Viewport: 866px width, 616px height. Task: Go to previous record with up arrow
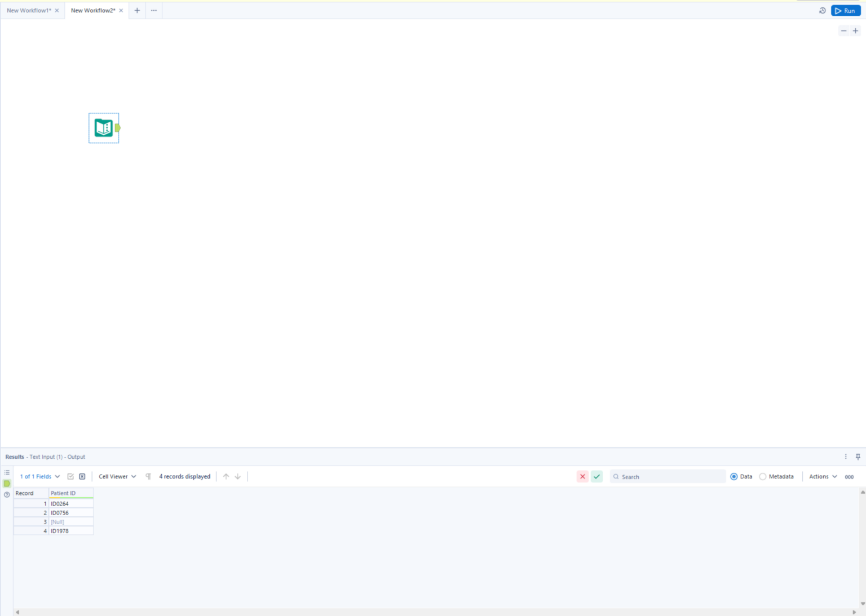coord(226,477)
